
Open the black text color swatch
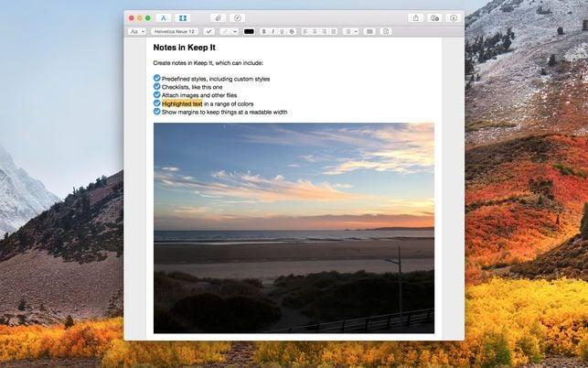click(249, 31)
